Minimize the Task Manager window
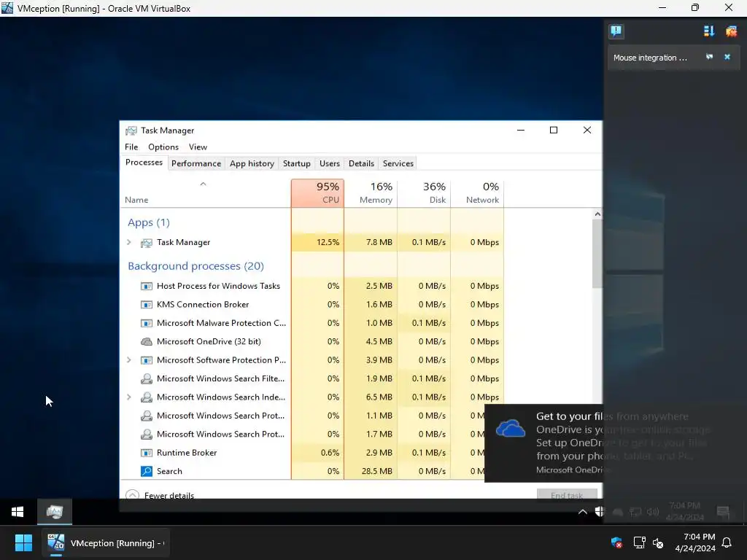This screenshot has height=560, width=747. (x=521, y=130)
